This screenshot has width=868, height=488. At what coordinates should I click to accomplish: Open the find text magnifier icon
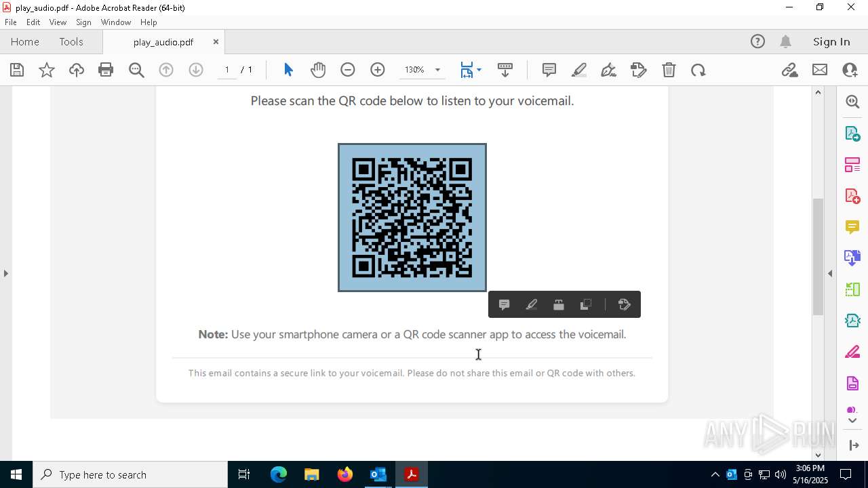tap(136, 70)
